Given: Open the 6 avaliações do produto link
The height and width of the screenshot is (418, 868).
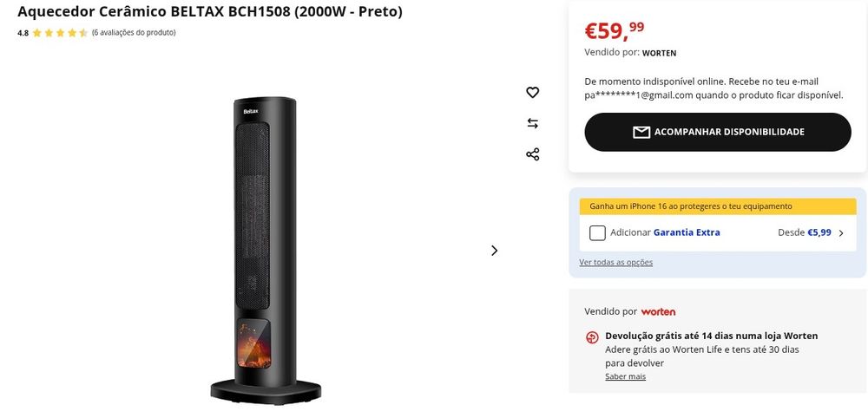Looking at the screenshot, I should [x=134, y=33].
